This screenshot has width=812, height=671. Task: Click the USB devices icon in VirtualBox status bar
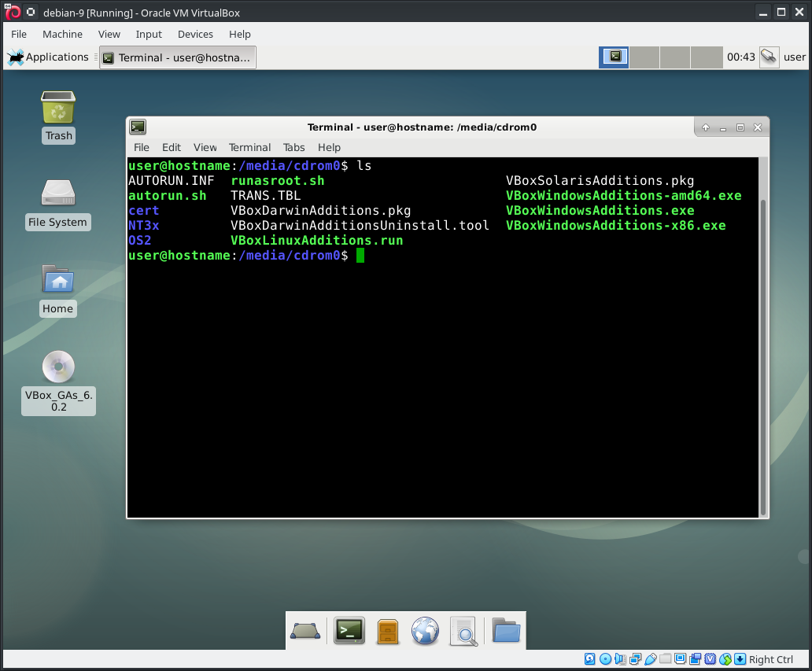[651, 659]
